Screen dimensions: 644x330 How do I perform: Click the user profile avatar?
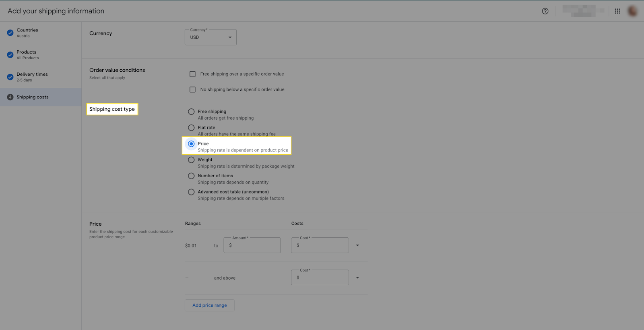(x=632, y=11)
